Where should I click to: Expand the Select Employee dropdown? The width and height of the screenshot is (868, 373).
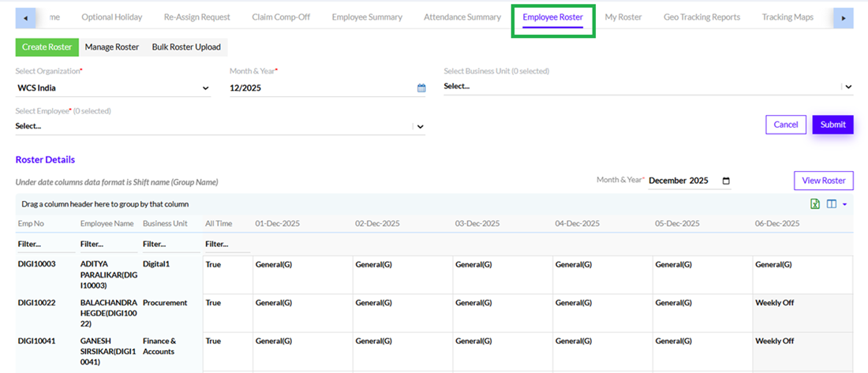(x=420, y=126)
